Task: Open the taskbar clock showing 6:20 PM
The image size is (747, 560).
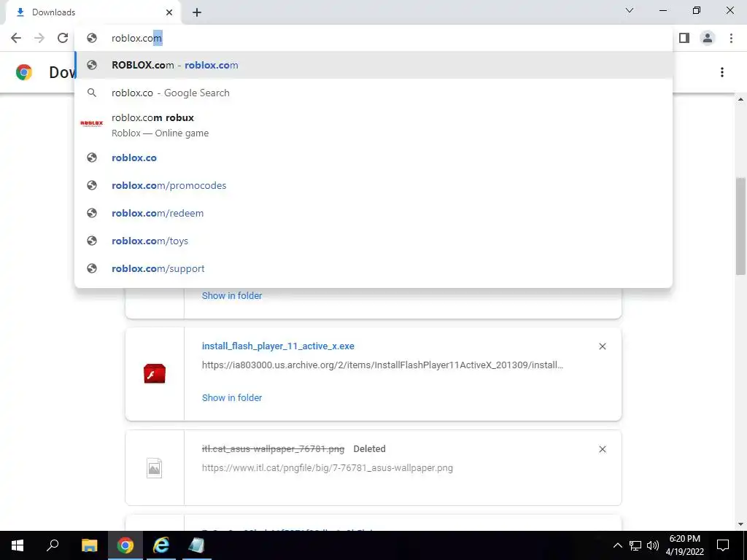Action: 684,545
